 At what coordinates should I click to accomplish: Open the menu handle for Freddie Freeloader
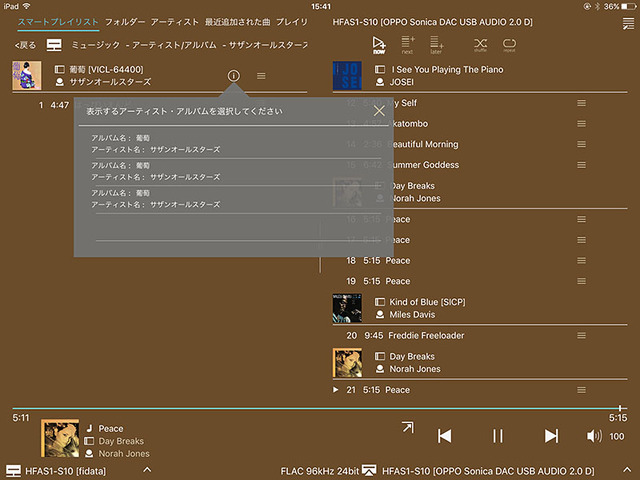pyautogui.click(x=581, y=336)
